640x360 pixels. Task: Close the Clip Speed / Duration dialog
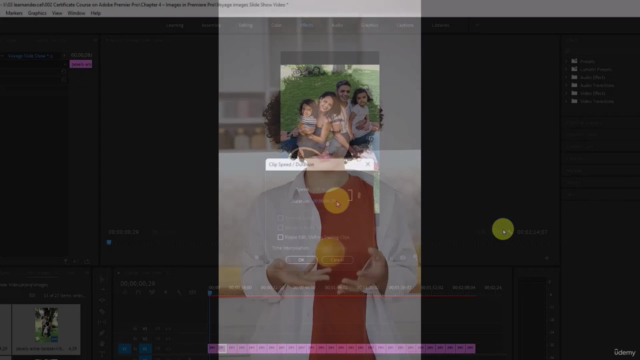(368, 164)
